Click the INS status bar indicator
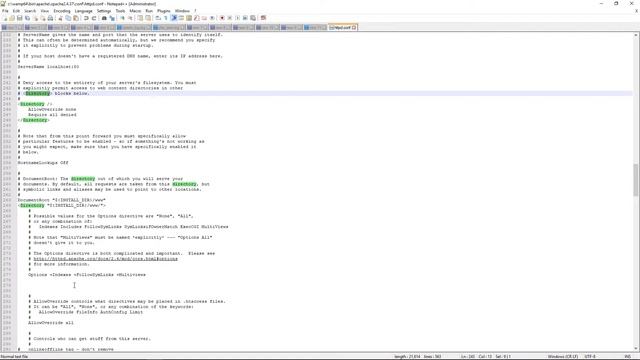The height and width of the screenshot is (360, 640). (x=628, y=357)
